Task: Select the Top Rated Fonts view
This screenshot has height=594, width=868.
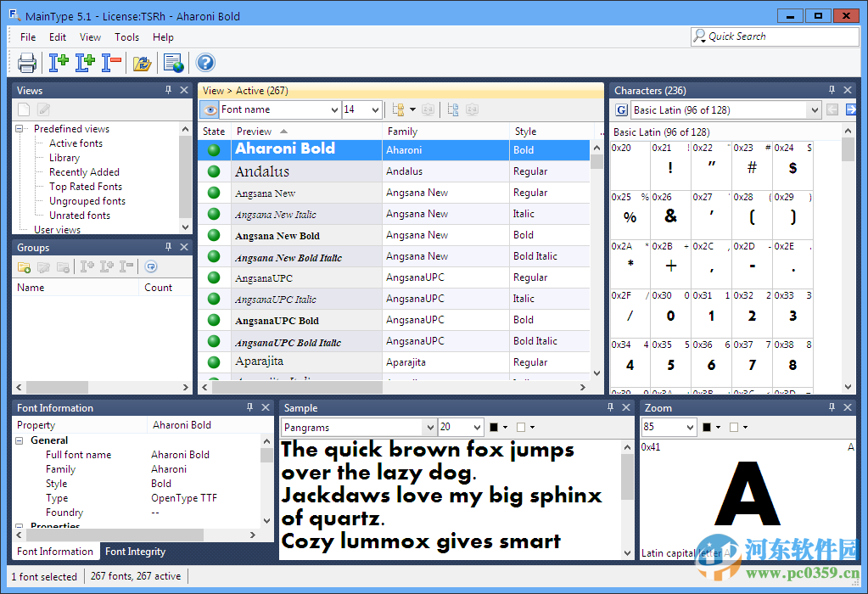Action: pos(86,187)
